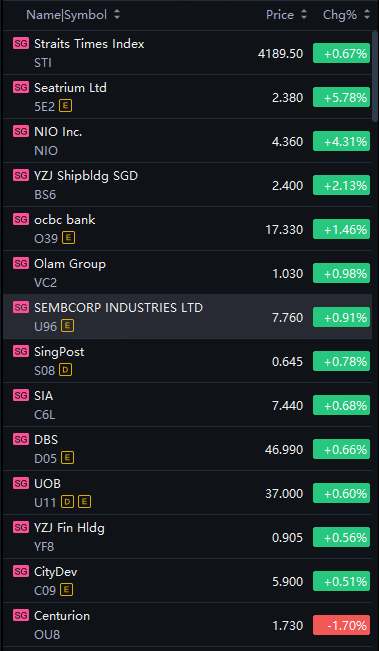
Task: Sort watchlist by Price column arrows
Action: [x=304, y=15]
